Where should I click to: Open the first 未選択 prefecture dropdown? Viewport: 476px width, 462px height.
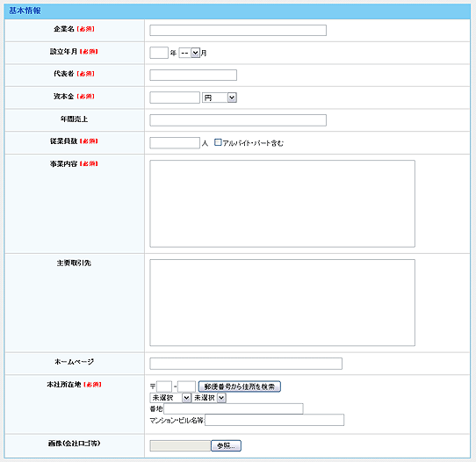(170, 398)
